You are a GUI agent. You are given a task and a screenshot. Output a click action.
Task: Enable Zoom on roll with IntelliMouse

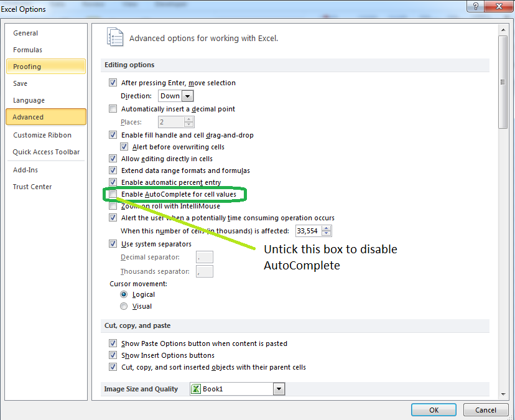(113, 206)
